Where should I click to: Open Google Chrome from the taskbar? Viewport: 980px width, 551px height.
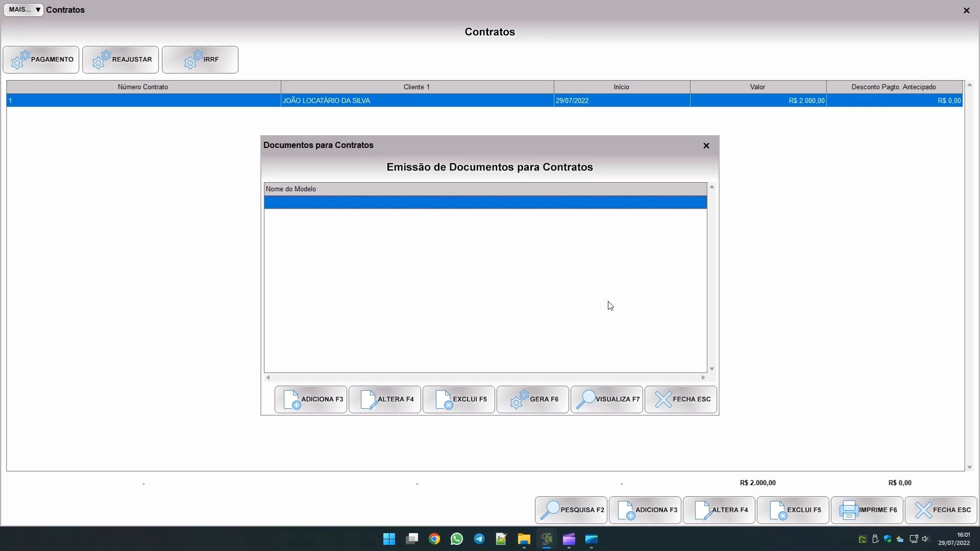coord(434,539)
